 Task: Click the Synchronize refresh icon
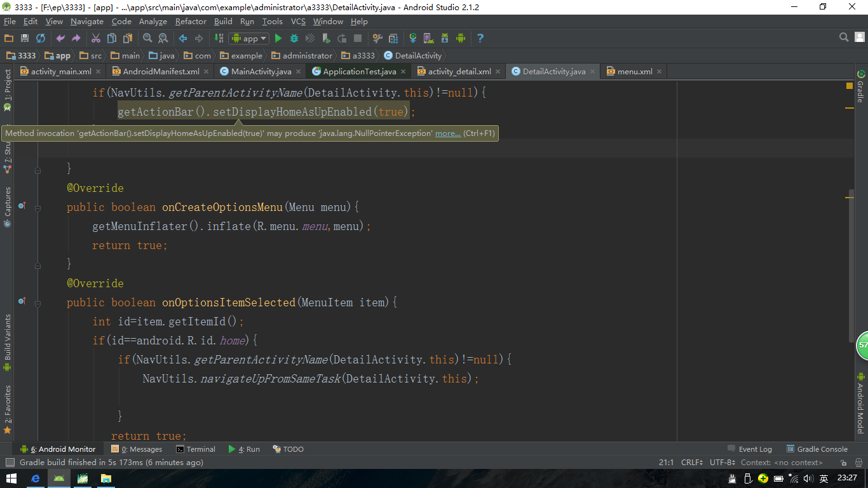click(x=41, y=38)
